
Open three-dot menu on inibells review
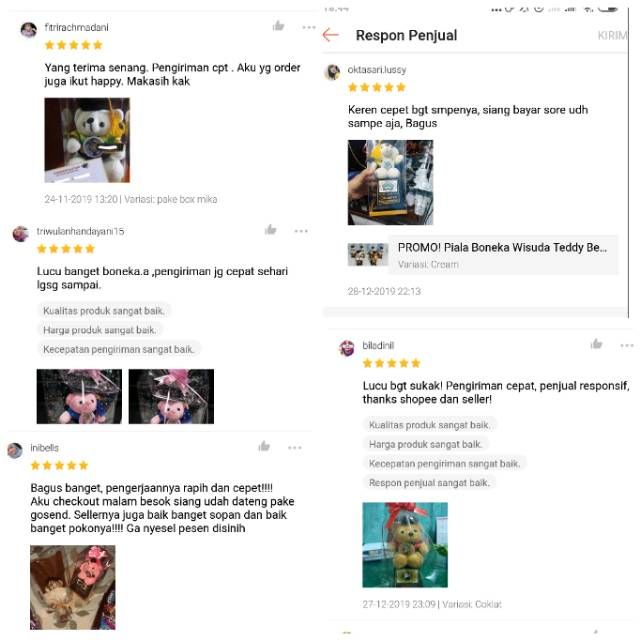click(295, 448)
